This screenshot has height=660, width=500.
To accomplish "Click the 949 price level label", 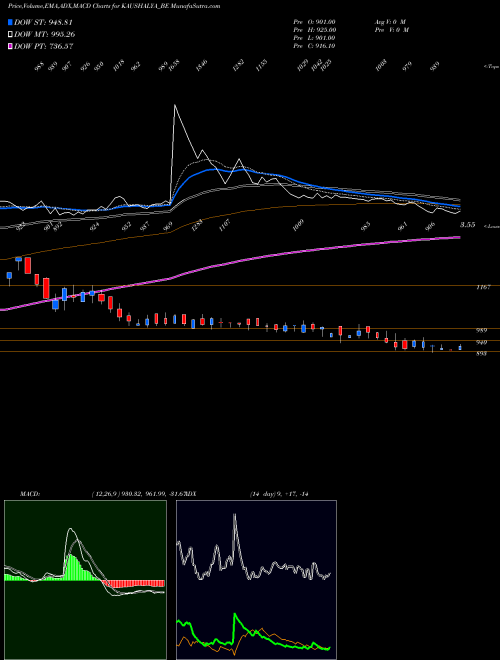I will tap(482, 342).
